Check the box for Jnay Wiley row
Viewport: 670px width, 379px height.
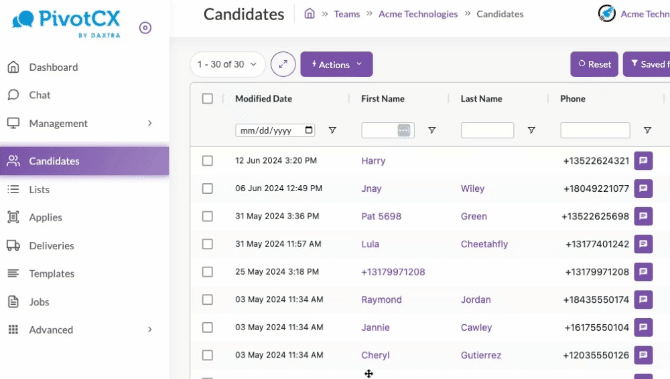[207, 188]
